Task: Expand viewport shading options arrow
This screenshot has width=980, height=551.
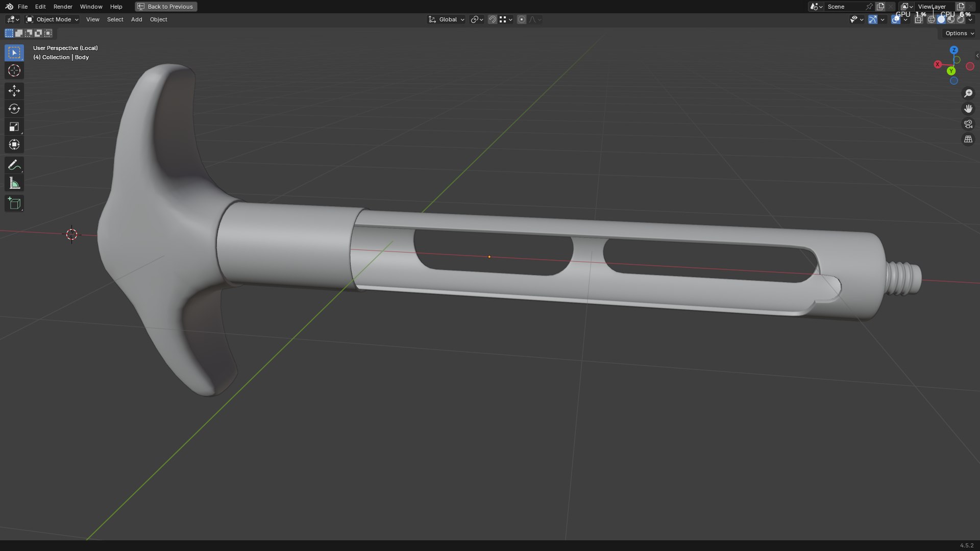Action: (970, 19)
